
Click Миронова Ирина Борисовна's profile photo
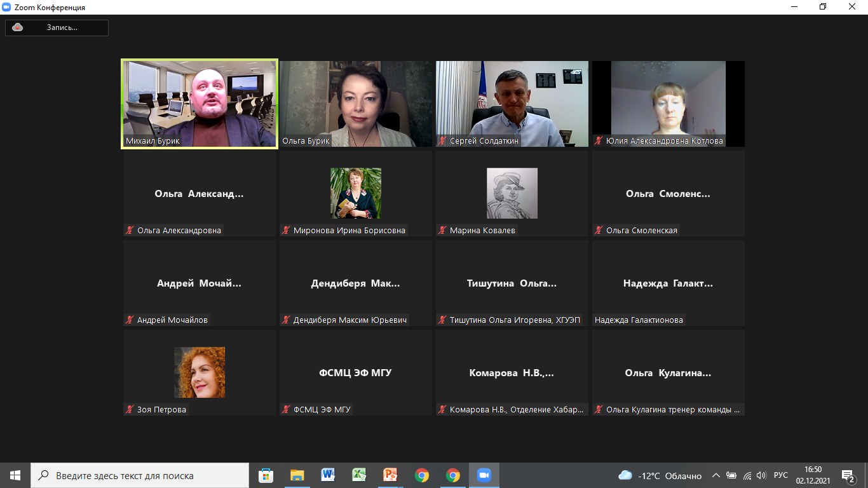tap(356, 193)
